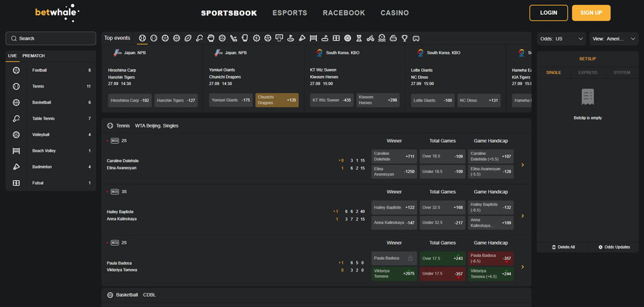Bet on KT Wiz Suwon at -435

tap(332, 100)
